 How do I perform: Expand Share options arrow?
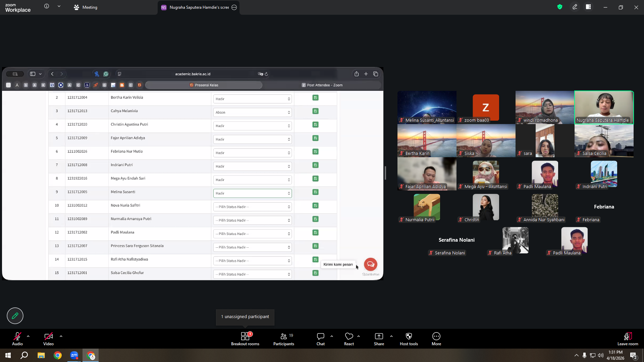pyautogui.click(x=391, y=336)
